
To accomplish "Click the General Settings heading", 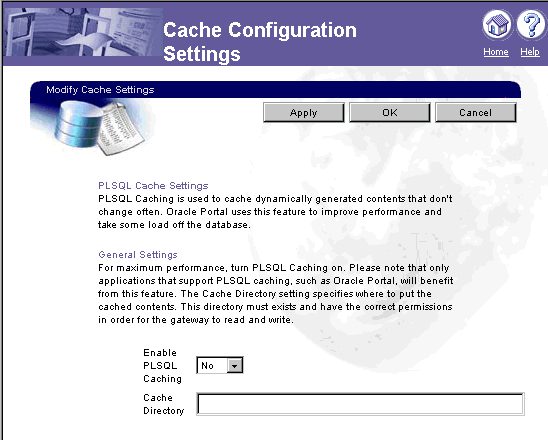I will pos(138,255).
